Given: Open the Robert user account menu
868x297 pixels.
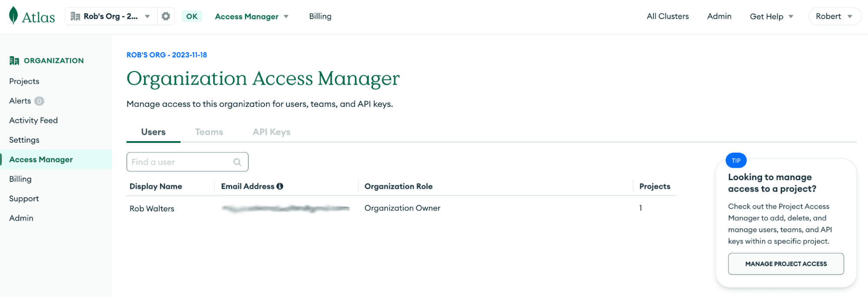Looking at the screenshot, I should [834, 16].
